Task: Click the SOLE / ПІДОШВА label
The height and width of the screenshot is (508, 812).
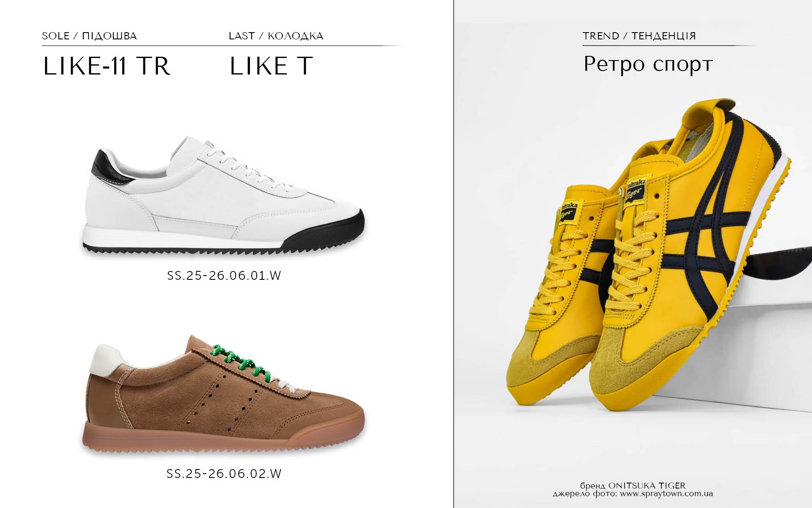Action: point(89,36)
